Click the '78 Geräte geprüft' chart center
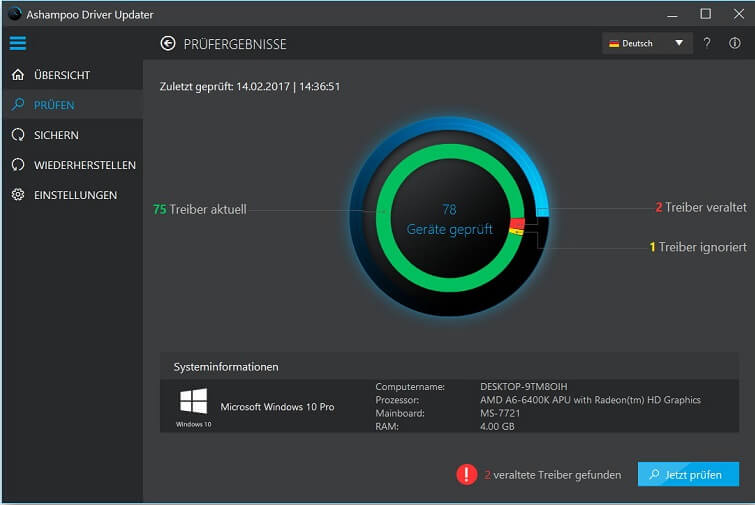755x505 pixels. [x=449, y=219]
